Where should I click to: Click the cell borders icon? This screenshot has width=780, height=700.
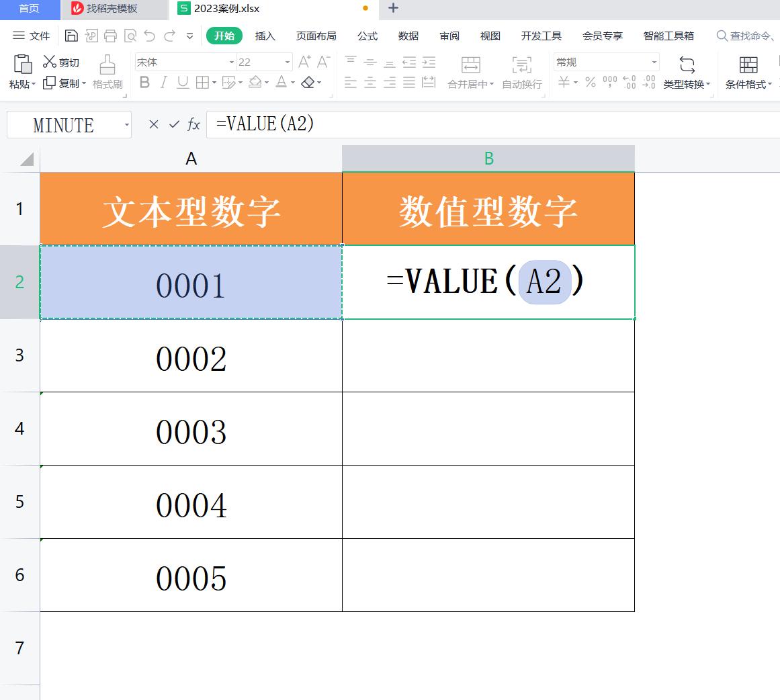(202, 82)
